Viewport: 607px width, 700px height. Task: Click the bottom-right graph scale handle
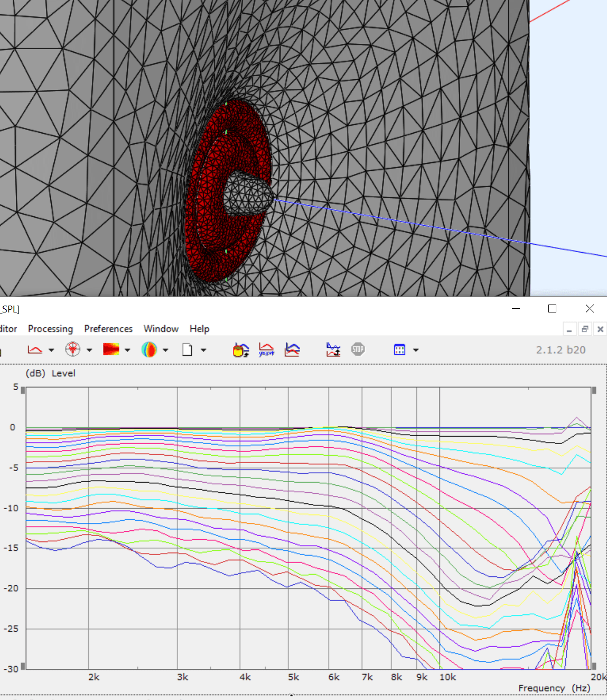[594, 666]
